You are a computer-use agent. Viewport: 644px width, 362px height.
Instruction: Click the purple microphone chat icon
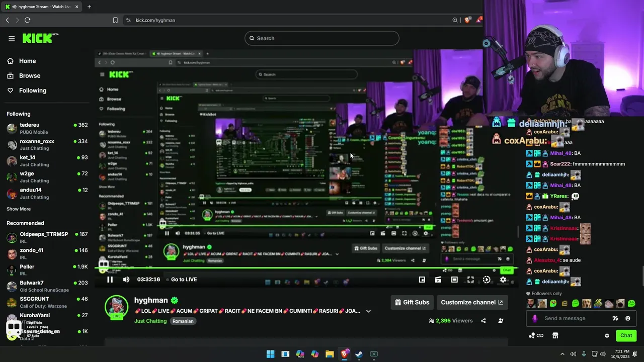tap(535, 318)
